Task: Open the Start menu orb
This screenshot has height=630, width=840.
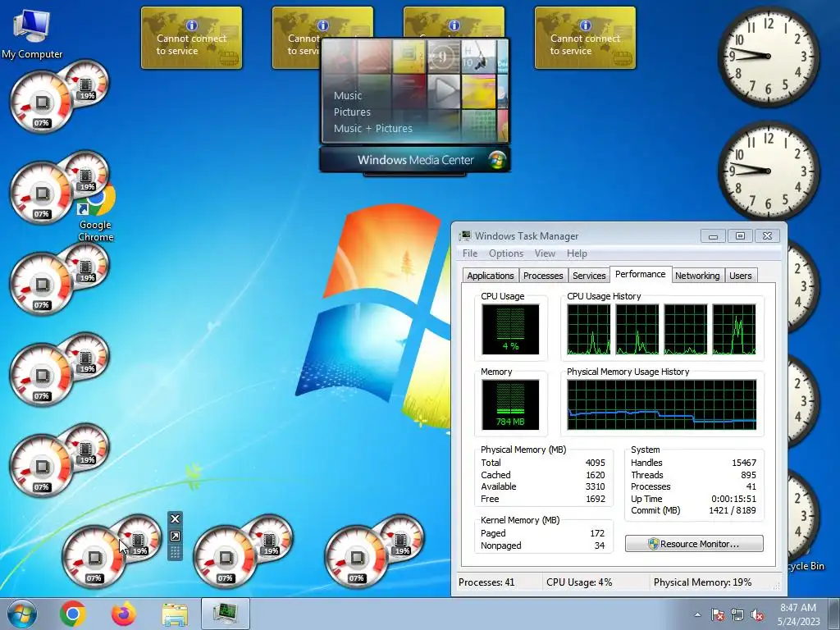Action: [x=21, y=614]
